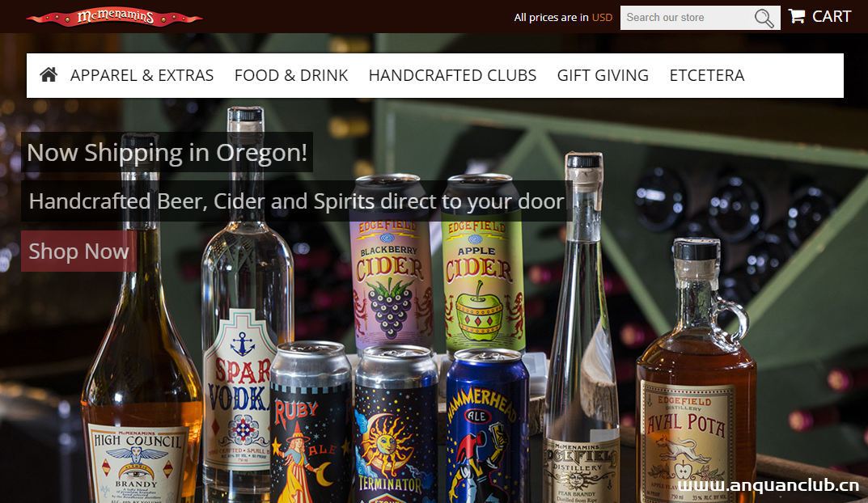Click the USD currency link
The image size is (868, 503).
click(603, 17)
